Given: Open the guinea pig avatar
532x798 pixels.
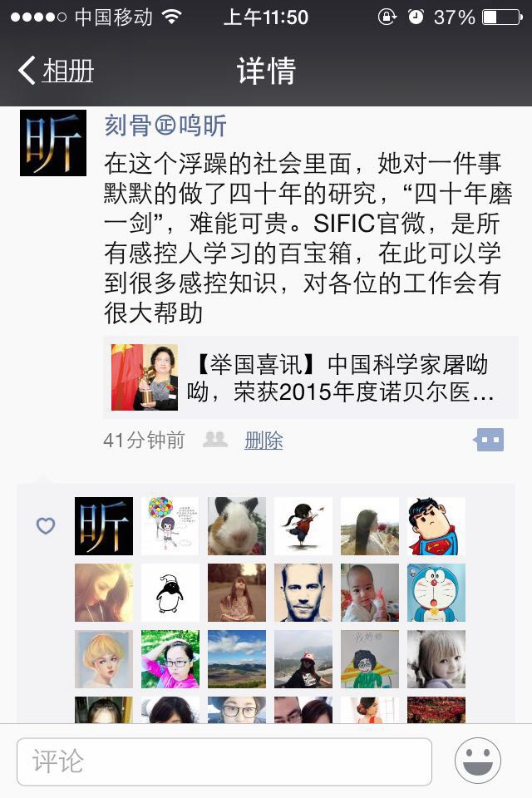Looking at the screenshot, I should (x=237, y=525).
